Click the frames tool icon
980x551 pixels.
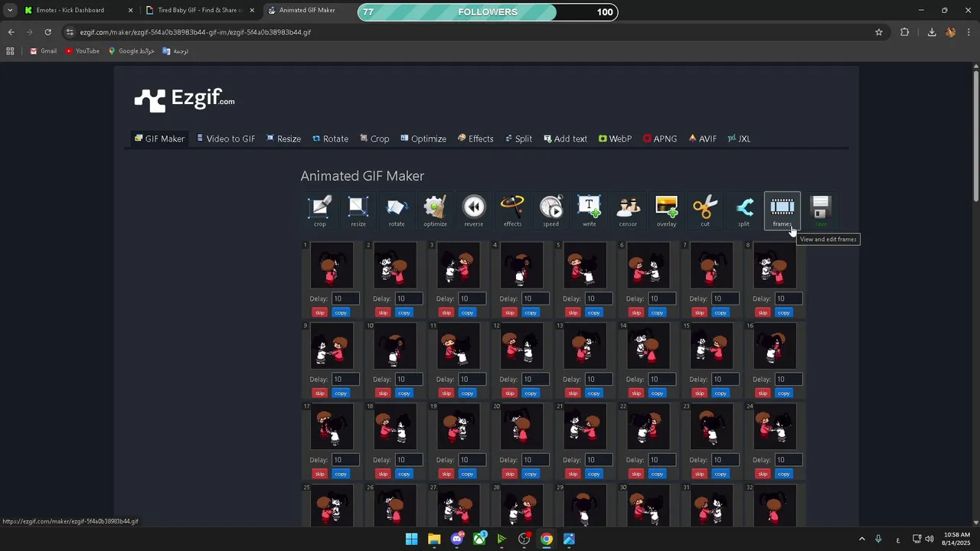pyautogui.click(x=782, y=210)
